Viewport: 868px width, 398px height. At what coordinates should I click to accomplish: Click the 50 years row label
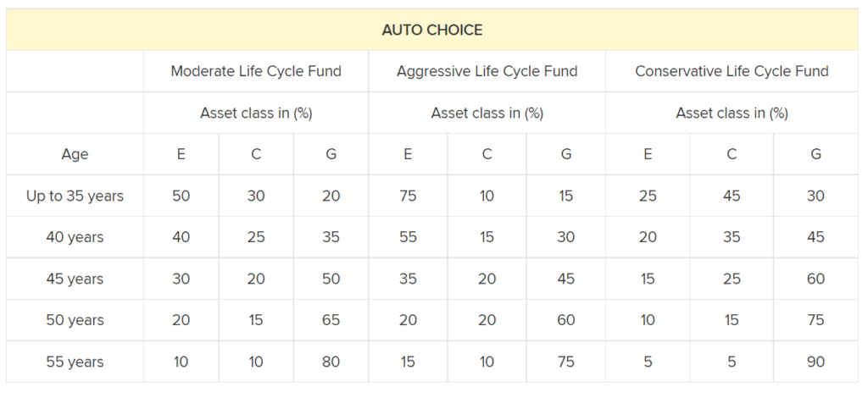tap(75, 320)
